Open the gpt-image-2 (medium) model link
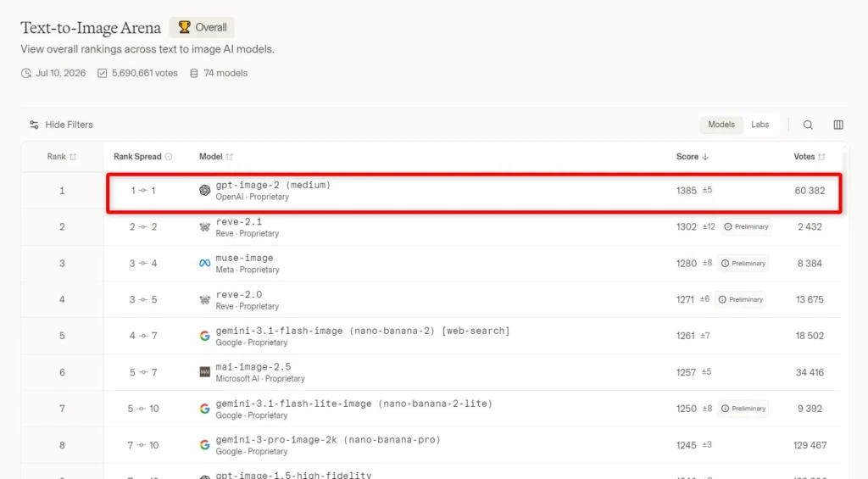 [x=273, y=185]
